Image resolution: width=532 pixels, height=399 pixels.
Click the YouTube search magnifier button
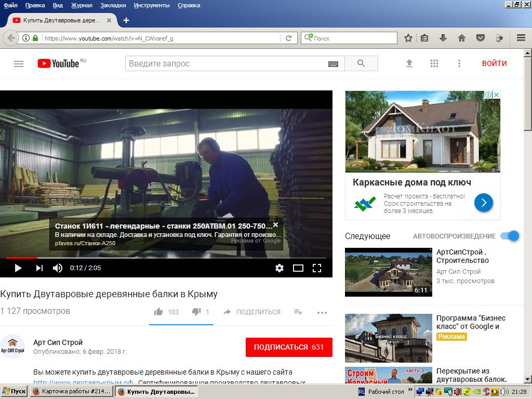[361, 63]
